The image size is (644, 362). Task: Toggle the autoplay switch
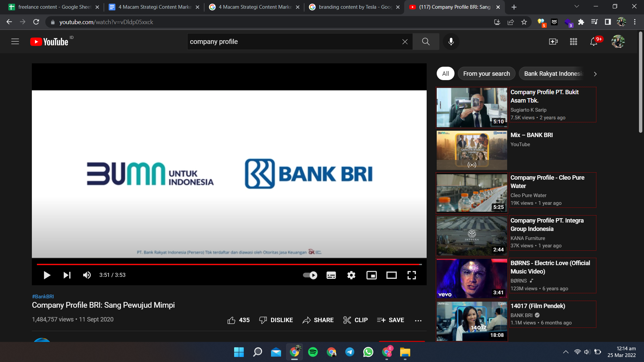pos(310,275)
